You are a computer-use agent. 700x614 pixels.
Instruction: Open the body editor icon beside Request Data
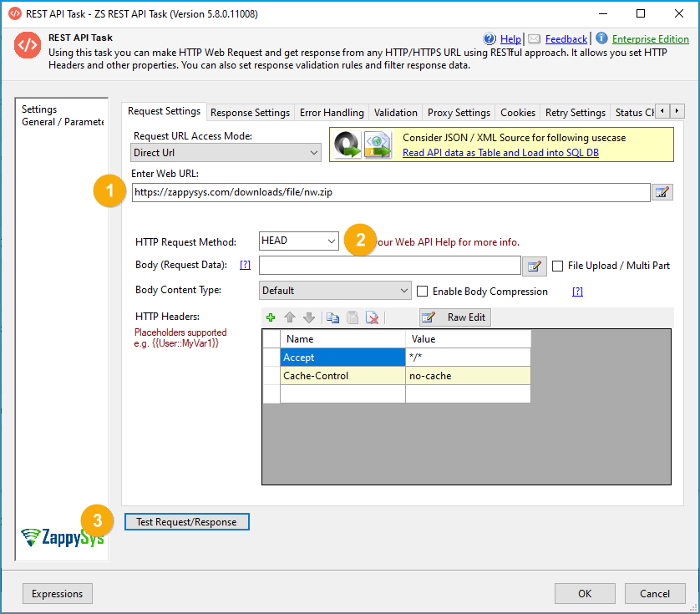534,266
